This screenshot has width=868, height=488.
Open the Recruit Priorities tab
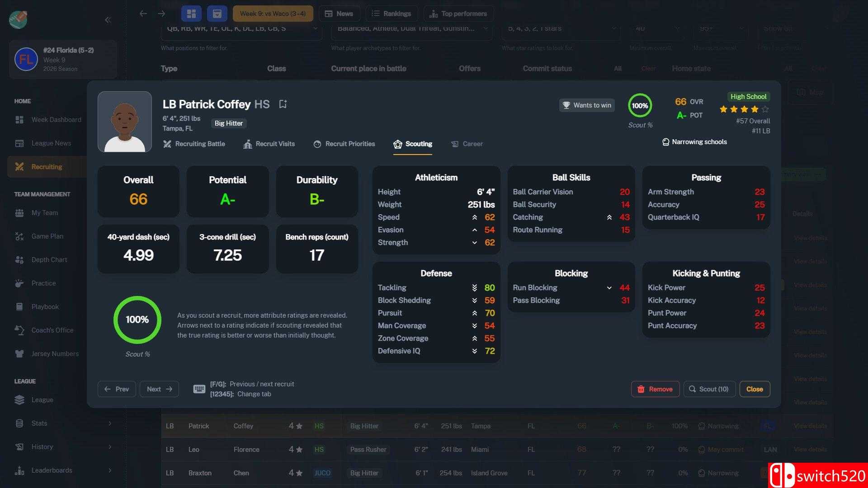[x=344, y=144]
